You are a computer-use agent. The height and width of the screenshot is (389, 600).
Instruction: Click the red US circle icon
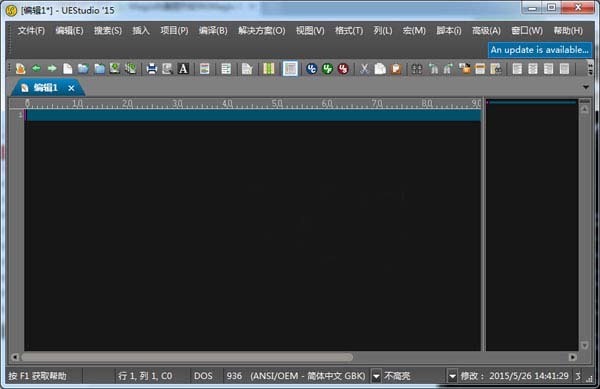pos(343,69)
